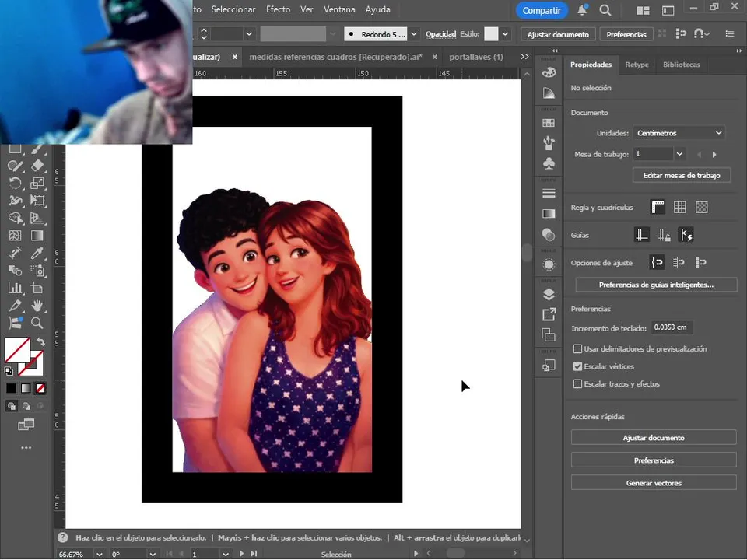747x560 pixels.
Task: Select the Zoom tool
Action: pos(37,324)
